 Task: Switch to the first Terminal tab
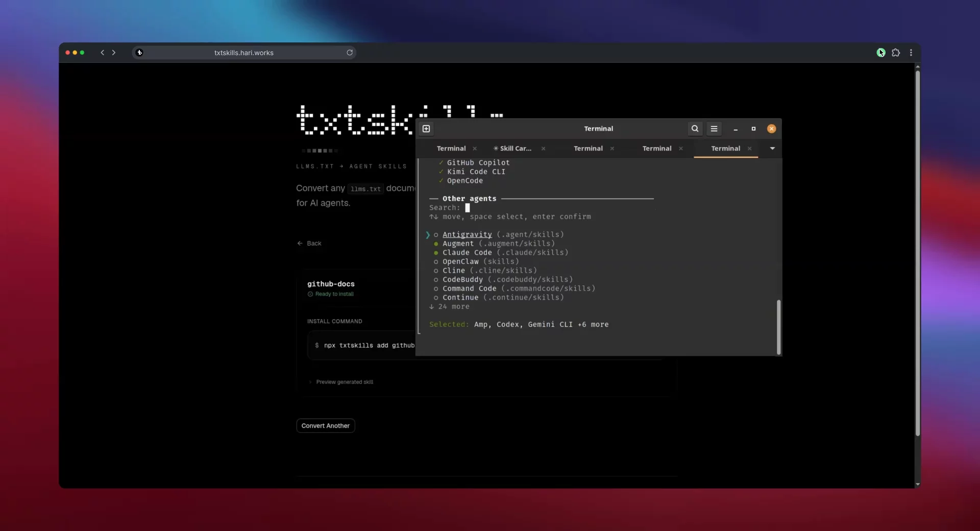451,149
